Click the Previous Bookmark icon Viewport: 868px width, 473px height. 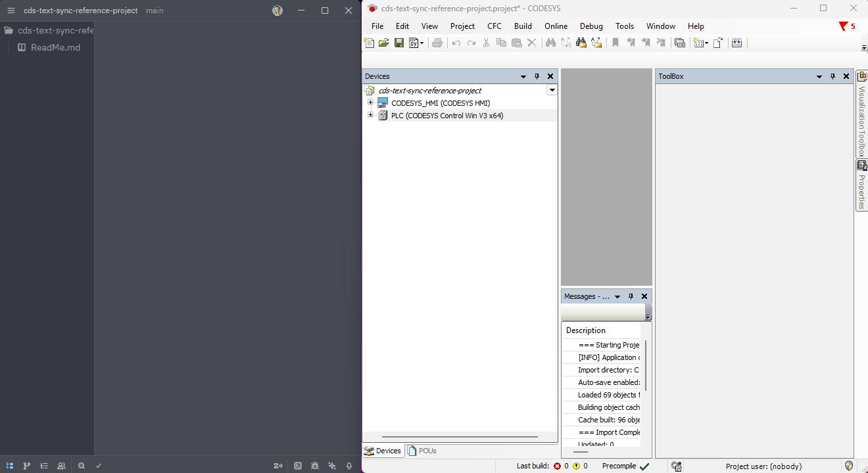tap(631, 43)
